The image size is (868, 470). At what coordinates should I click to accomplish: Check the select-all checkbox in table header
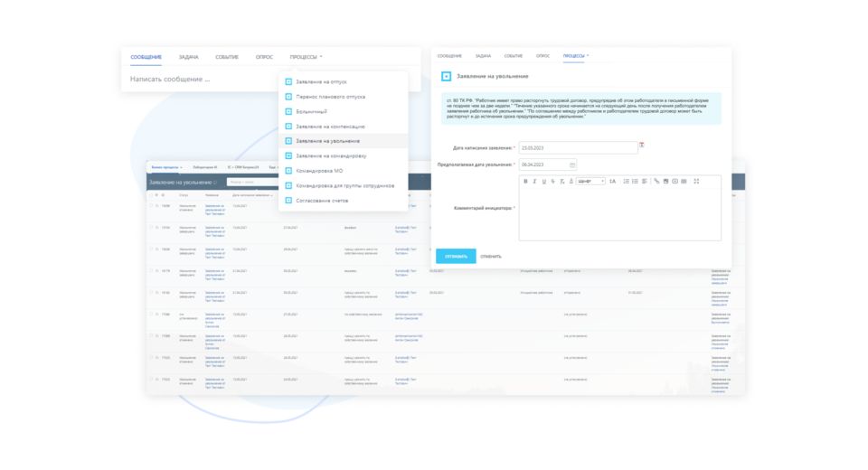click(151, 194)
